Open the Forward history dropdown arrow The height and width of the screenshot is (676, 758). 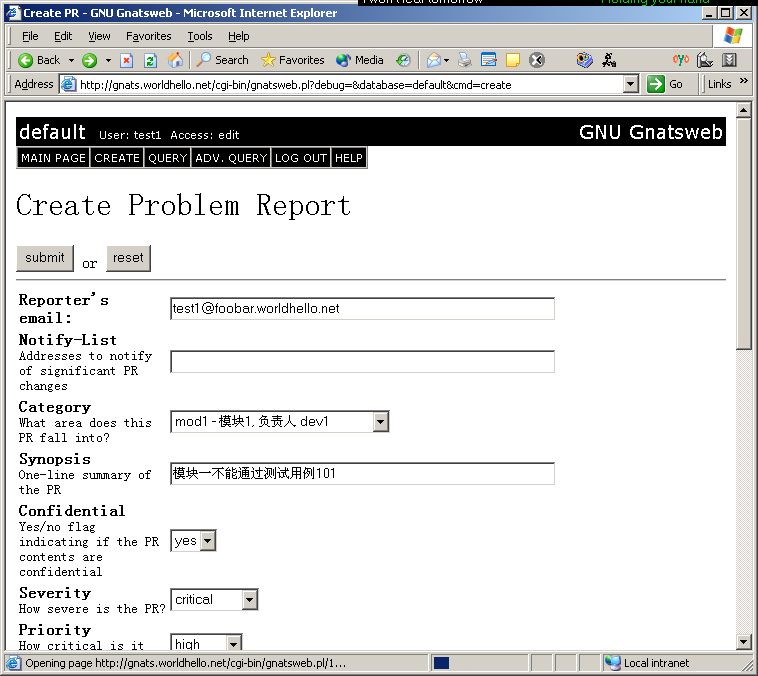click(x=108, y=60)
